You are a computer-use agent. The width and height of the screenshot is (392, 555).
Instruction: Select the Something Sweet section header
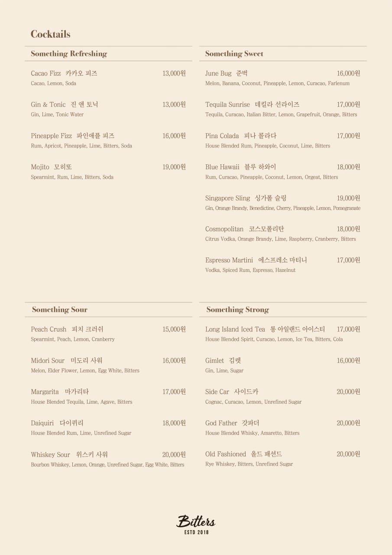click(x=234, y=54)
